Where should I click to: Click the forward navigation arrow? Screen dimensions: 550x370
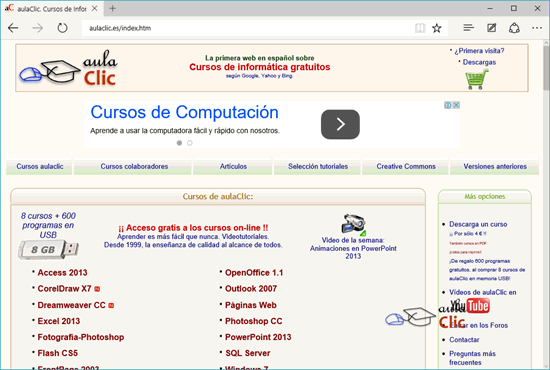pos(38,28)
